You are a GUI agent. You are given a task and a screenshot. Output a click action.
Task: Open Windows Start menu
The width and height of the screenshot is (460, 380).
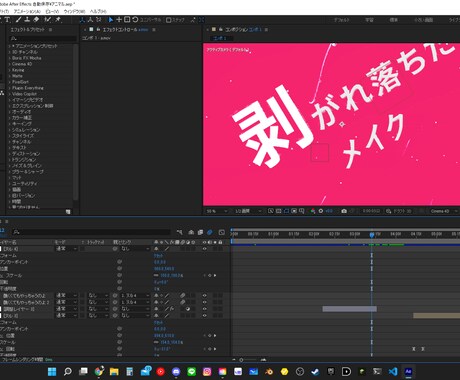point(52,372)
